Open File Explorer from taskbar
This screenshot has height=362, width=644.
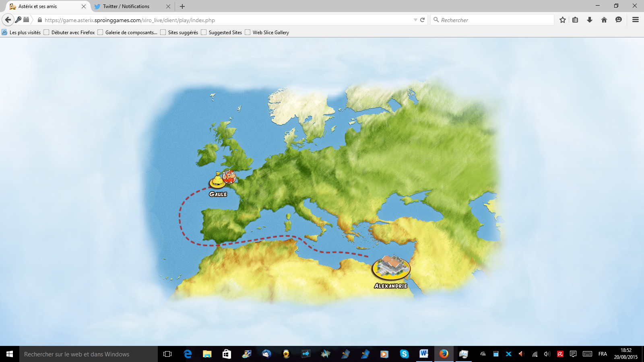[207, 354]
